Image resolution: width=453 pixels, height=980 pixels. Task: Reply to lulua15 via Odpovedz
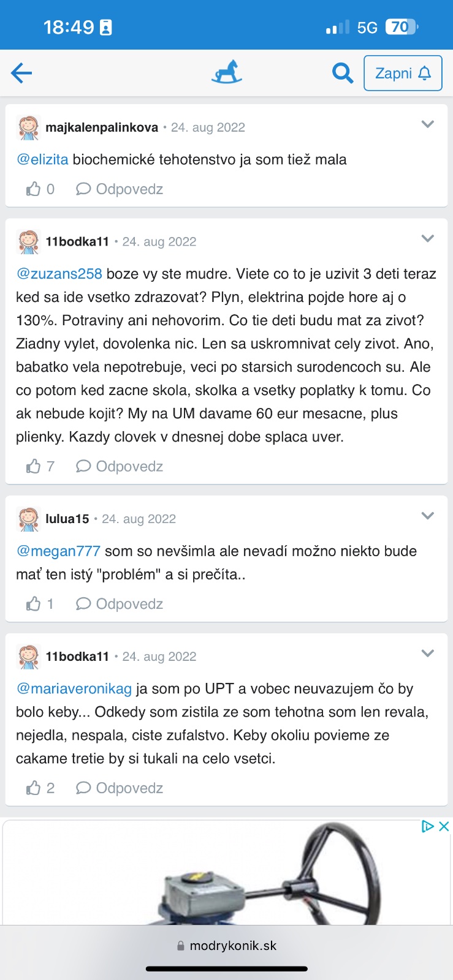pyautogui.click(x=120, y=605)
